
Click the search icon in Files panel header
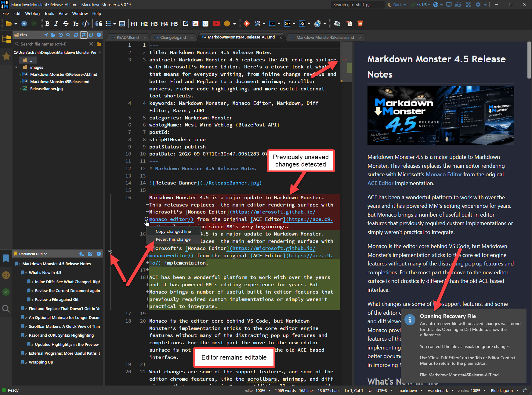[68, 35]
